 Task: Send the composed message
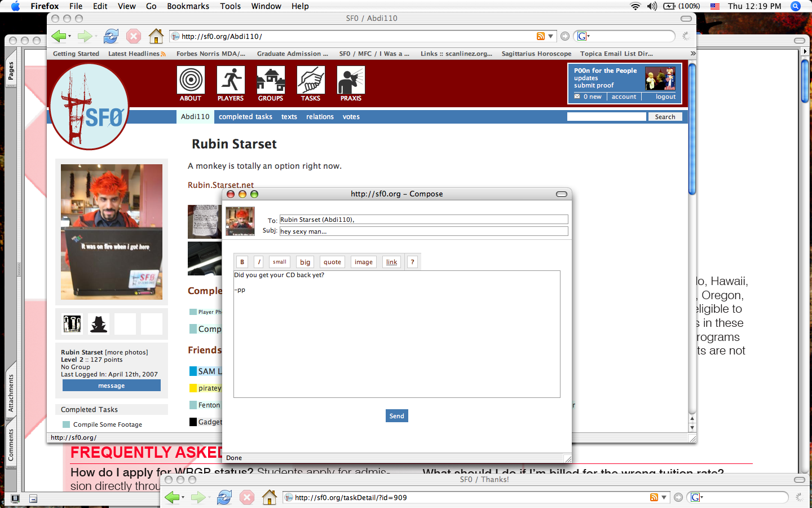(x=396, y=416)
